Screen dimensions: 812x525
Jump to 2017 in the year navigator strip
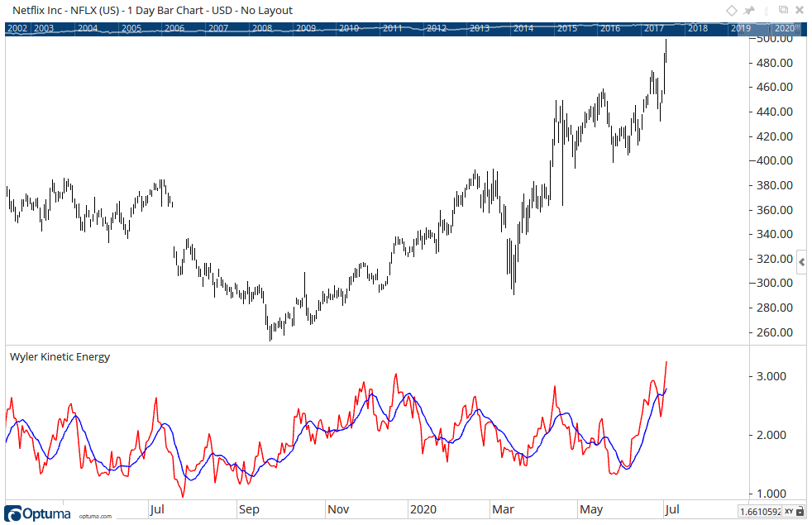[x=654, y=28]
